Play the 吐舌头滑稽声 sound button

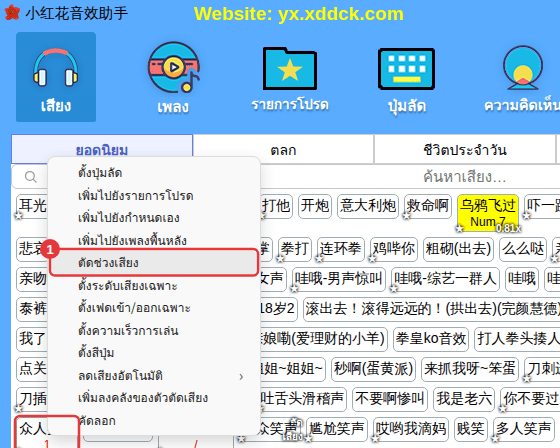[x=302, y=399]
